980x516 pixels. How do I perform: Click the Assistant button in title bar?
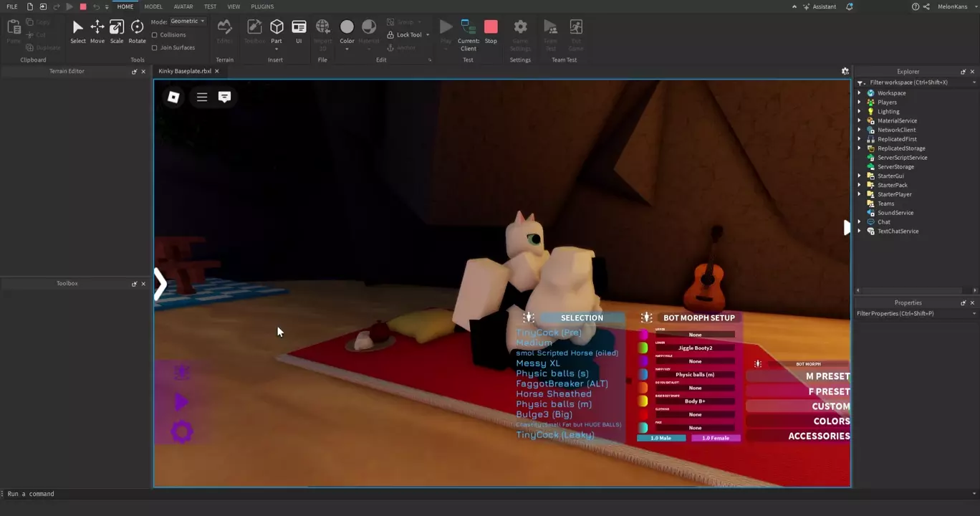click(x=819, y=6)
